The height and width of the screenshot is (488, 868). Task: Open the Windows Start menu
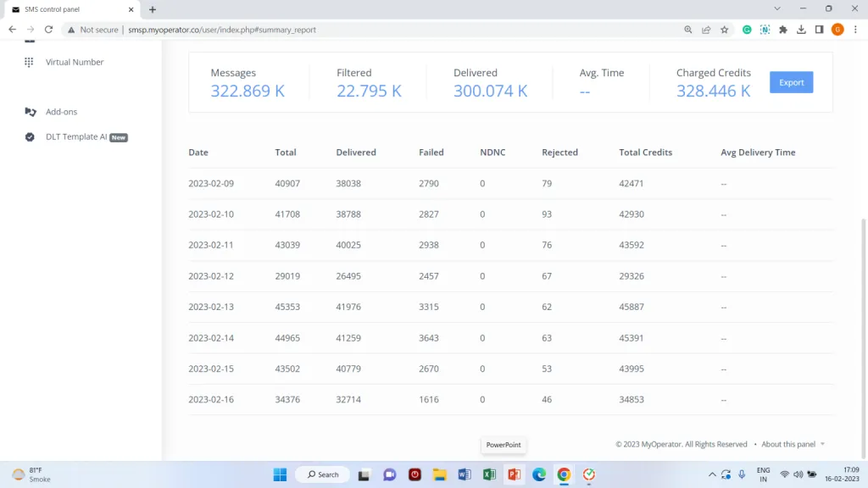(280, 474)
